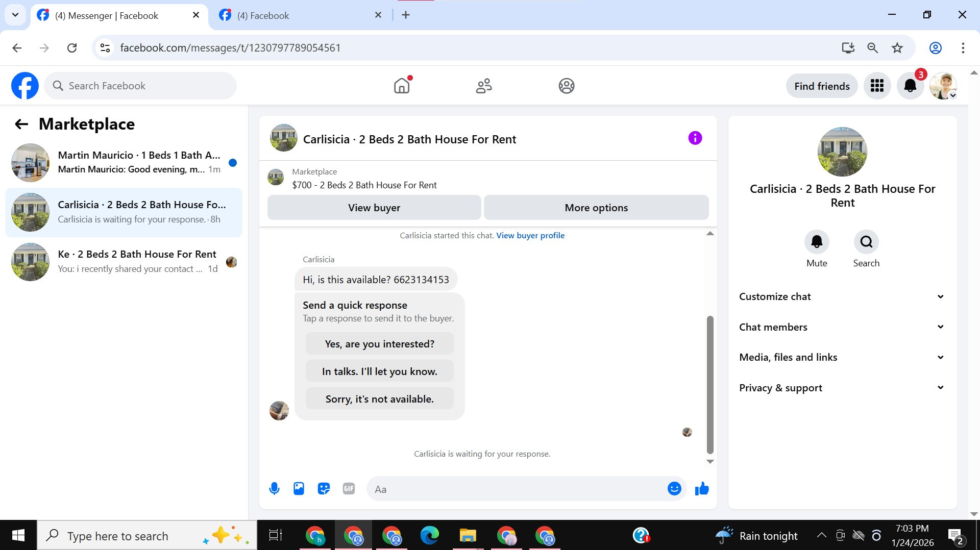980x550 pixels.
Task: Go back in browser history
Action: [x=17, y=48]
